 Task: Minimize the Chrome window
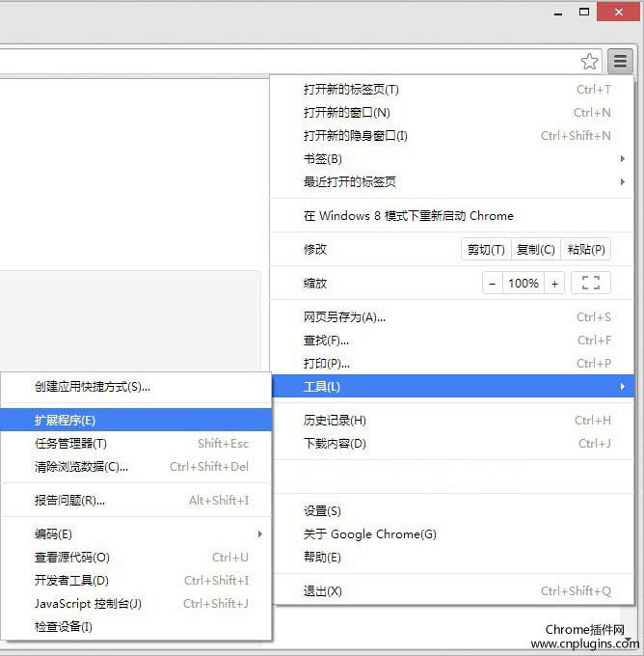coord(558,13)
